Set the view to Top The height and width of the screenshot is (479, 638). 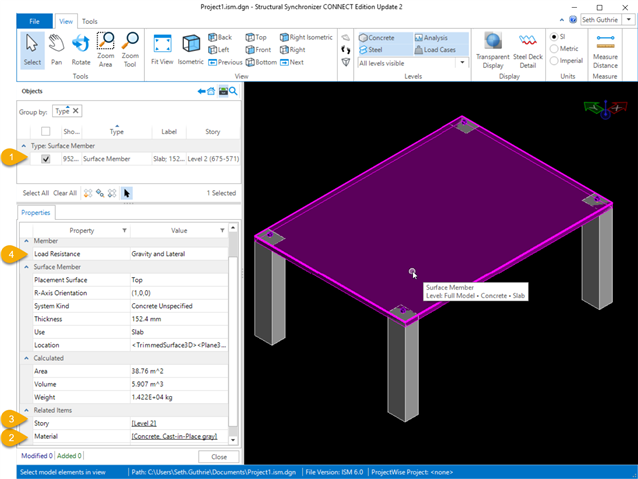coord(256,37)
